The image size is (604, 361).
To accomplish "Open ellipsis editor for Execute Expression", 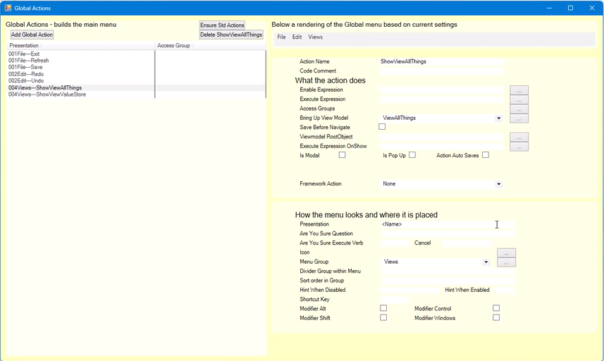I will 519,100.
